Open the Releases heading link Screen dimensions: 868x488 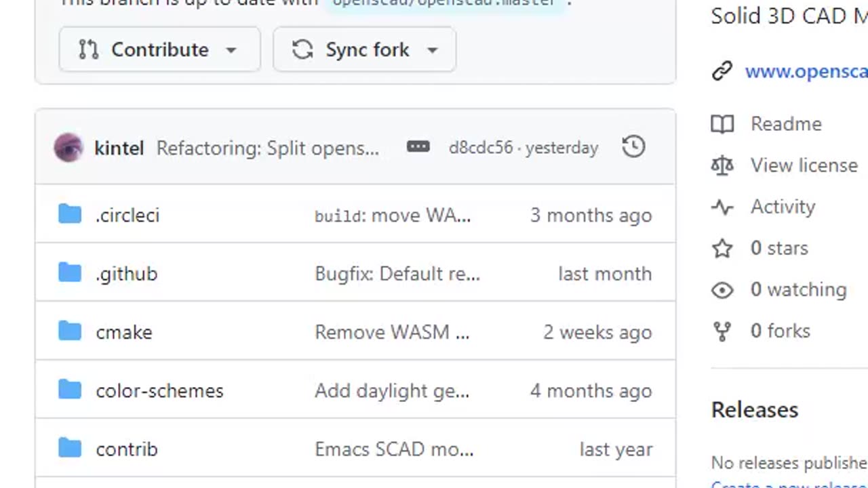(755, 410)
